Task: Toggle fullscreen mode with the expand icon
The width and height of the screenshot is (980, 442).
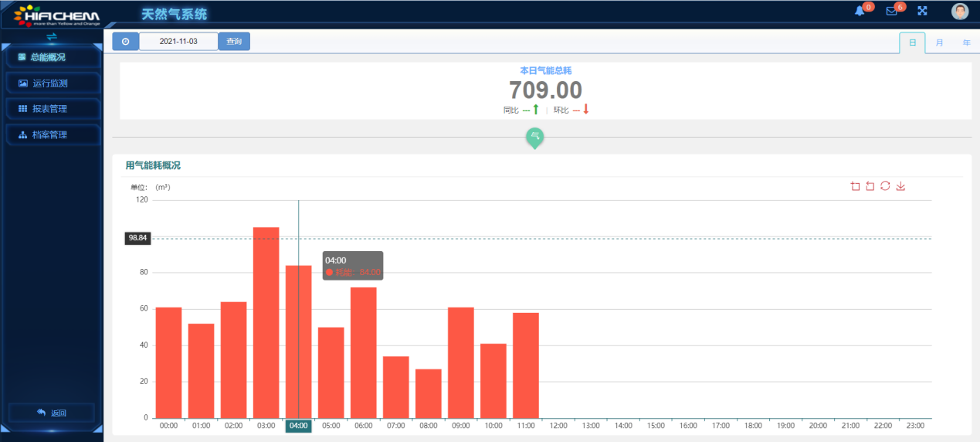Action: point(922,11)
